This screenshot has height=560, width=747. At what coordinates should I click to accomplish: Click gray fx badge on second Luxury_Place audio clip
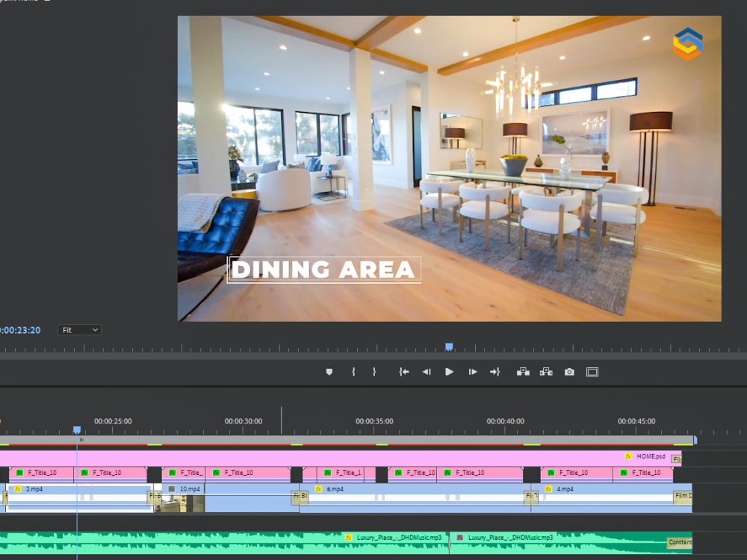459,538
